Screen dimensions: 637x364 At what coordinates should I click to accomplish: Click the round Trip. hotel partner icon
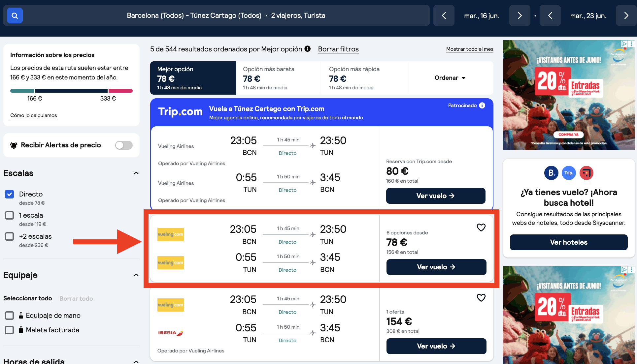569,173
